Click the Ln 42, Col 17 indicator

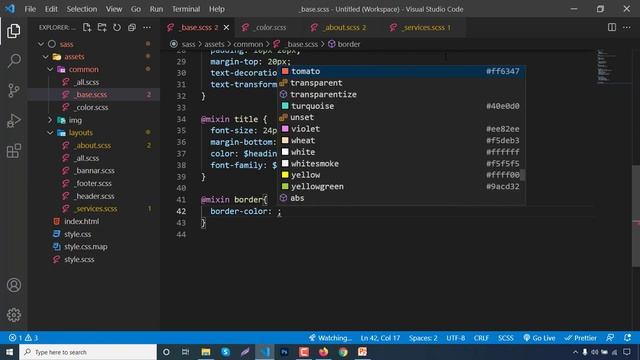pyautogui.click(x=380, y=338)
